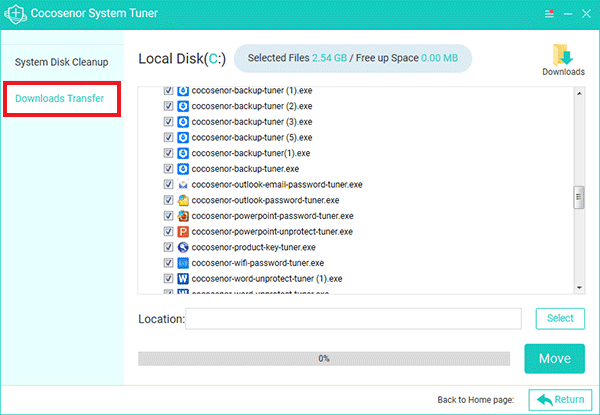The width and height of the screenshot is (600, 415).
Task: Select file name cocosenor-outlook-password-tuner.exe
Action: 266,200
